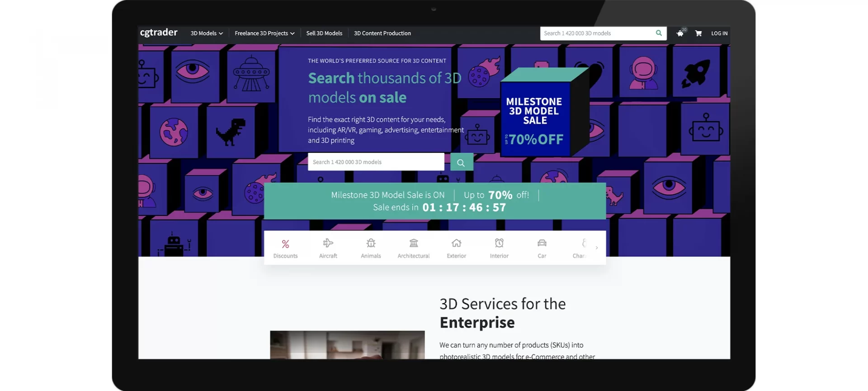Viewport: 868px width, 391px height.
Task: Select the Architectural category icon
Action: pos(414,248)
